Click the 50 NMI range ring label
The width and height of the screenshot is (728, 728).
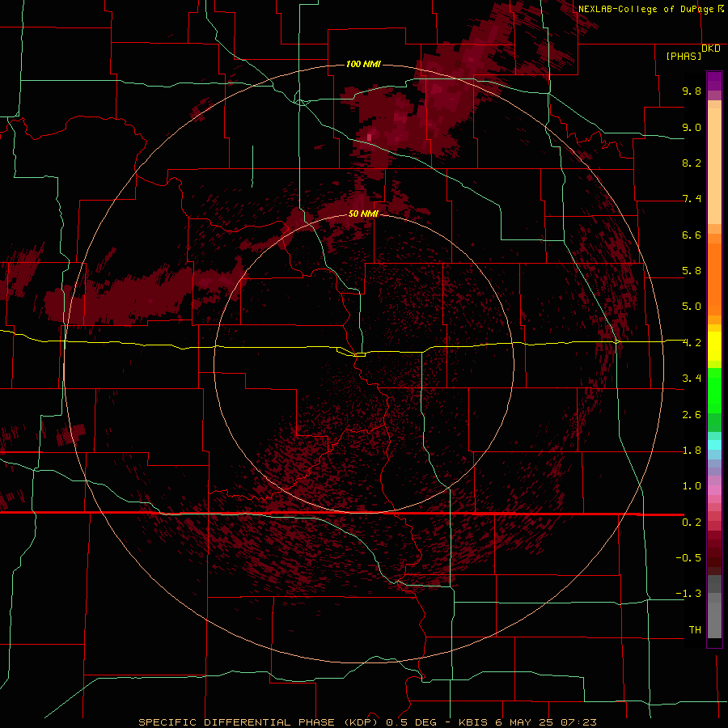pyautogui.click(x=363, y=214)
